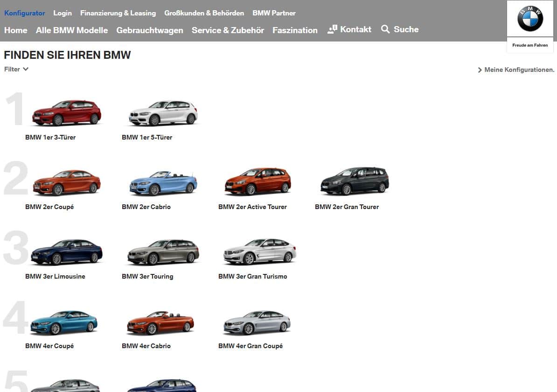557x392 pixels.
Task: Select the blue BMW 2er Cabrio image
Action: coord(163,183)
